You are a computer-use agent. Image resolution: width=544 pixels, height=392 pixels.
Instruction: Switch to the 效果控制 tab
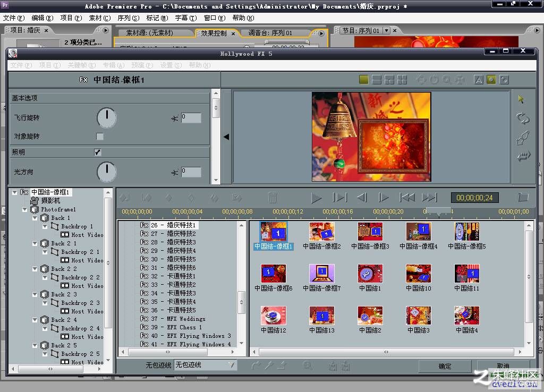tap(214, 33)
